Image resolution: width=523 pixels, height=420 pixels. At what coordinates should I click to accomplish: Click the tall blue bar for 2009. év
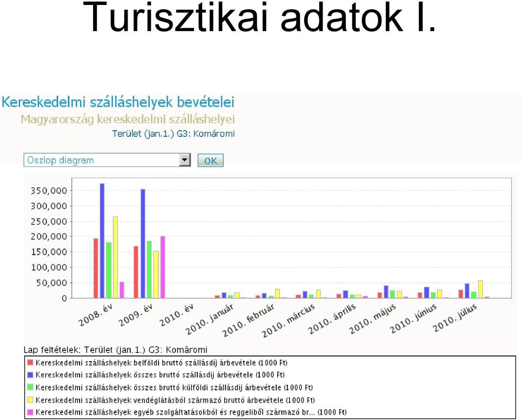tap(143, 244)
